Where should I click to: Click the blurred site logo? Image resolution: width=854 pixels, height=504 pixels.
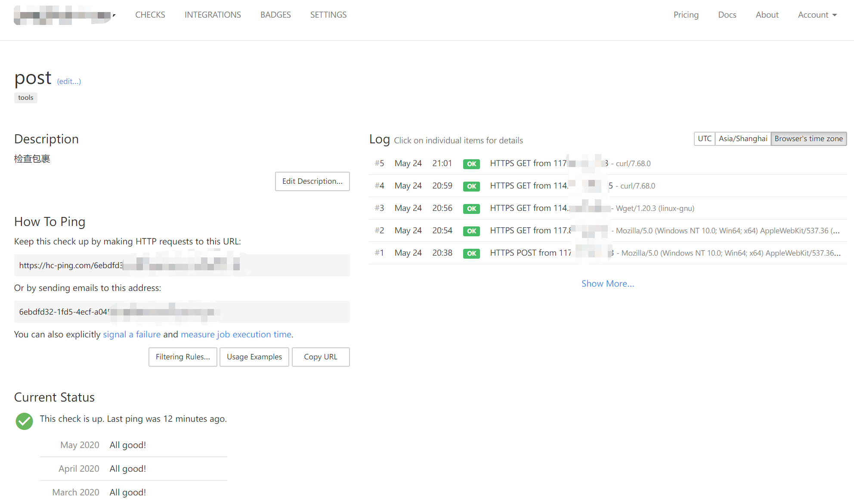pos(62,15)
